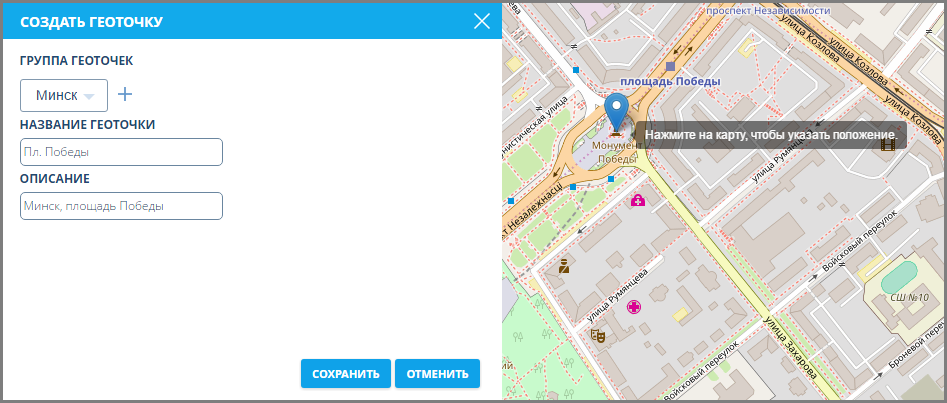
Task: Add a new geopoint group with plus icon
Action: (x=125, y=94)
